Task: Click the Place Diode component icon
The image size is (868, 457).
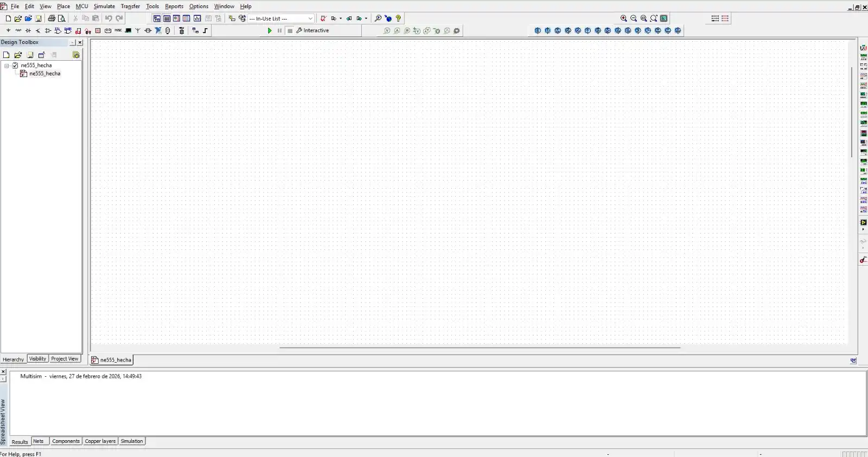Action: pyautogui.click(x=28, y=31)
